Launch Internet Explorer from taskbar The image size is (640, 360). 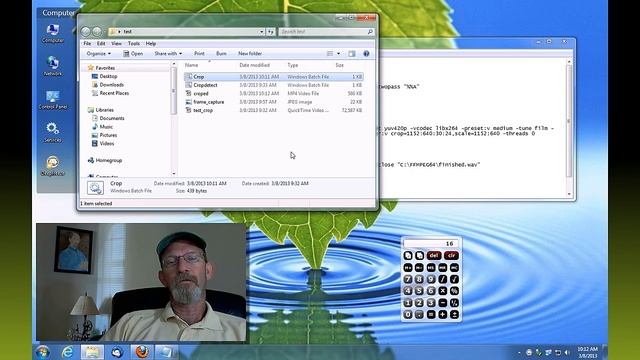pos(67,352)
